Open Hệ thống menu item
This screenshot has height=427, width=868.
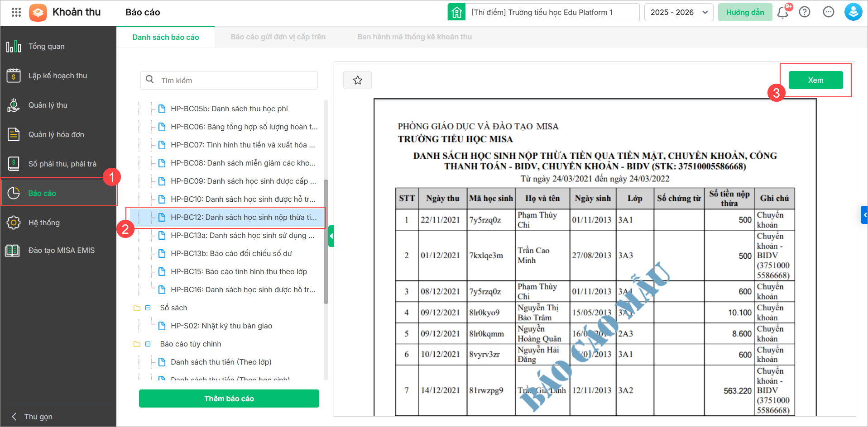click(58, 223)
